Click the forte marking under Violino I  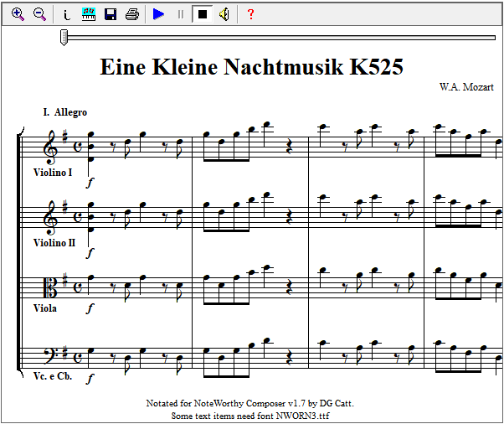click(x=90, y=183)
